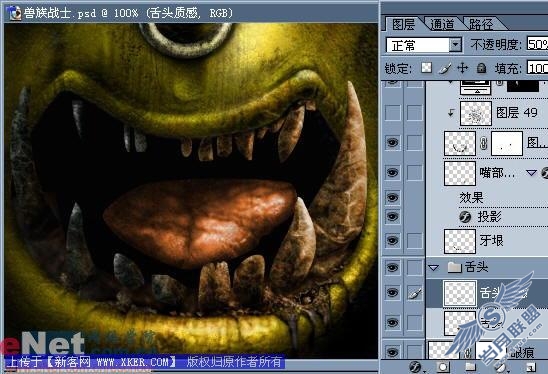Image resolution: width=548 pixels, height=374 pixels.
Task: Show layer 图层 49 via its empty eye box
Action: coord(392,113)
